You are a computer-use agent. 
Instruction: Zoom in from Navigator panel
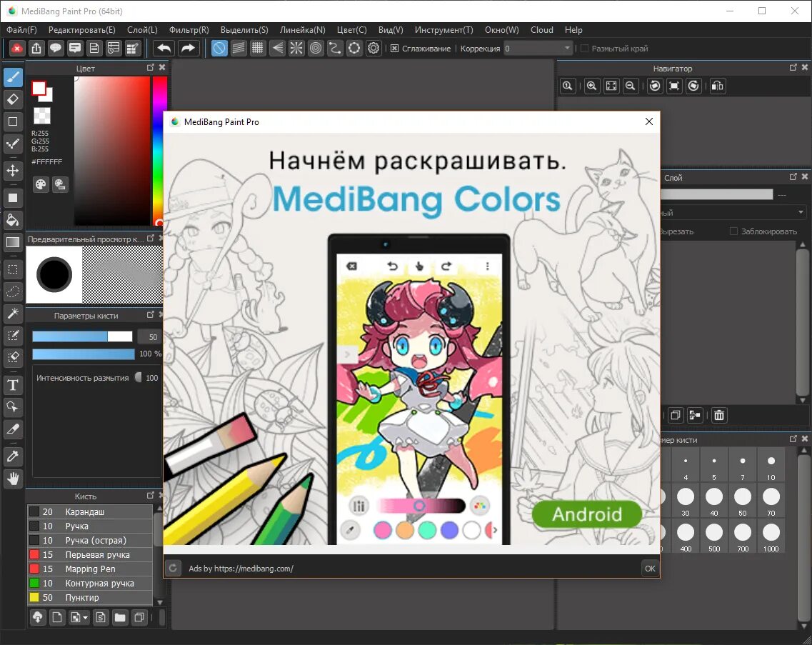click(x=592, y=86)
